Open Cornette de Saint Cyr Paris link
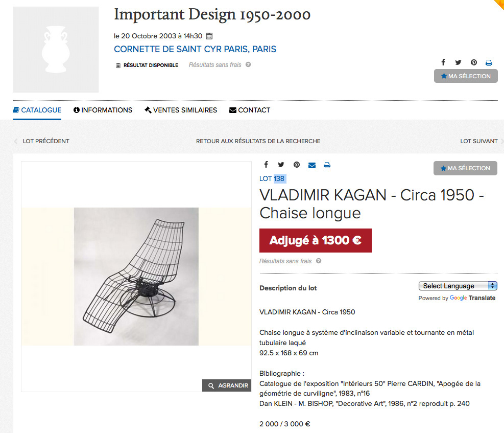The width and height of the screenshot is (504, 433). coord(195,49)
